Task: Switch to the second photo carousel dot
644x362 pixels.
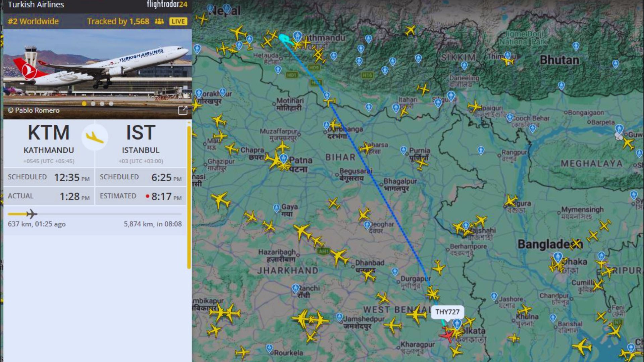Action: 93,104
